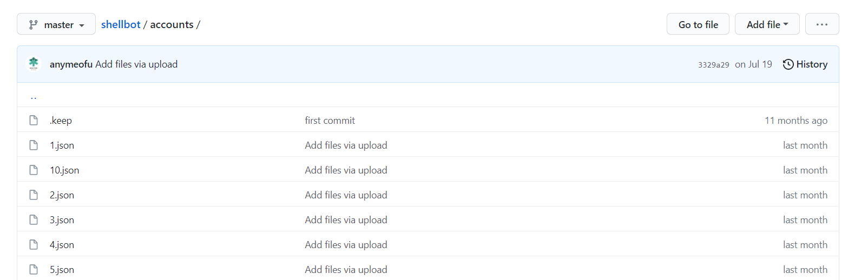868x280 pixels.
Task: Open the first commit message link
Action: (x=330, y=121)
